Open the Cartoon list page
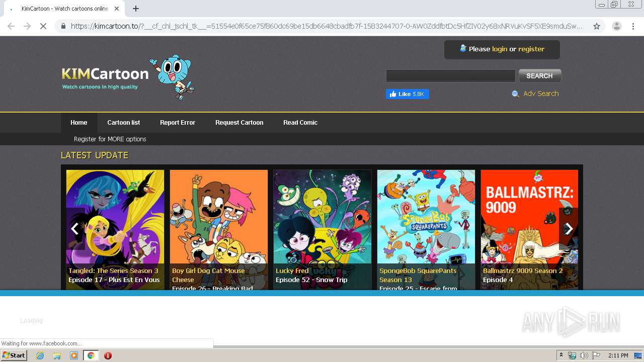The image size is (644, 362). [x=123, y=122]
